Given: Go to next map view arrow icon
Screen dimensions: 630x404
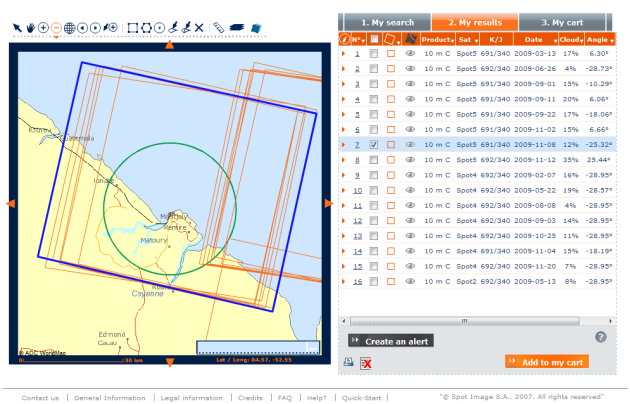Looking at the screenshot, I should click(95, 28).
